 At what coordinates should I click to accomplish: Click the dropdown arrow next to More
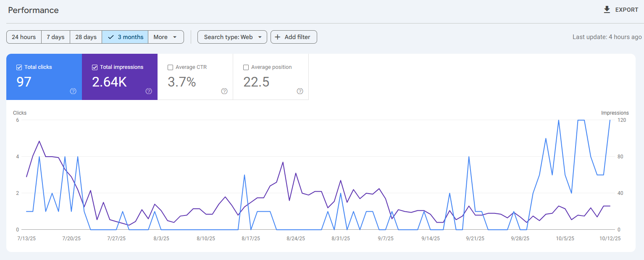[175, 37]
